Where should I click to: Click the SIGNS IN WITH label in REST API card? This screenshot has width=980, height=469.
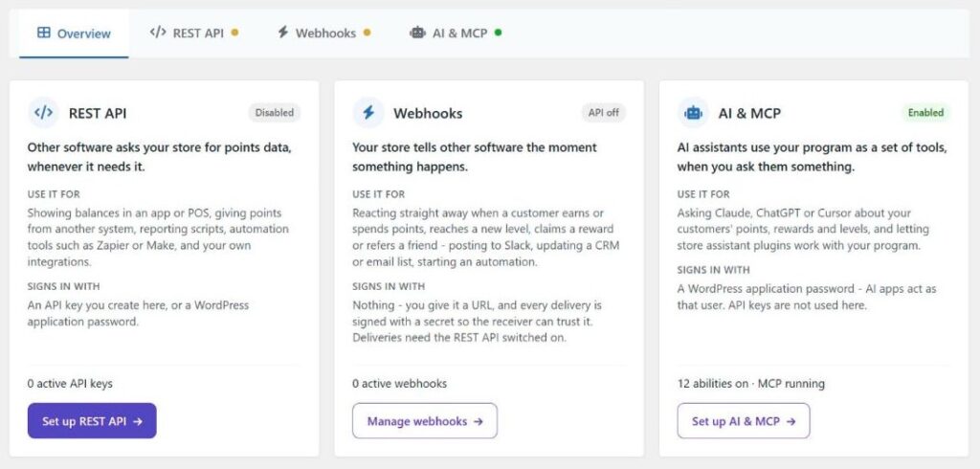tap(64, 286)
